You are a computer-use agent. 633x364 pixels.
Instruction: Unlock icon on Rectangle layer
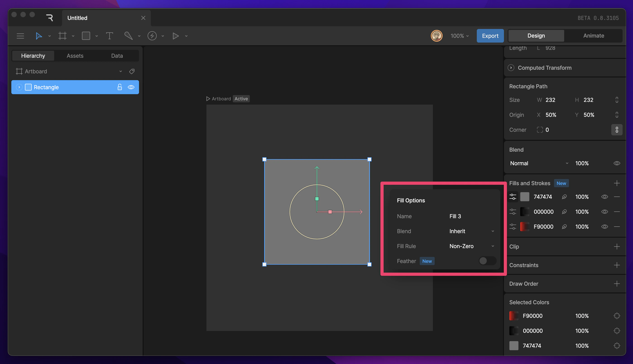(x=120, y=87)
